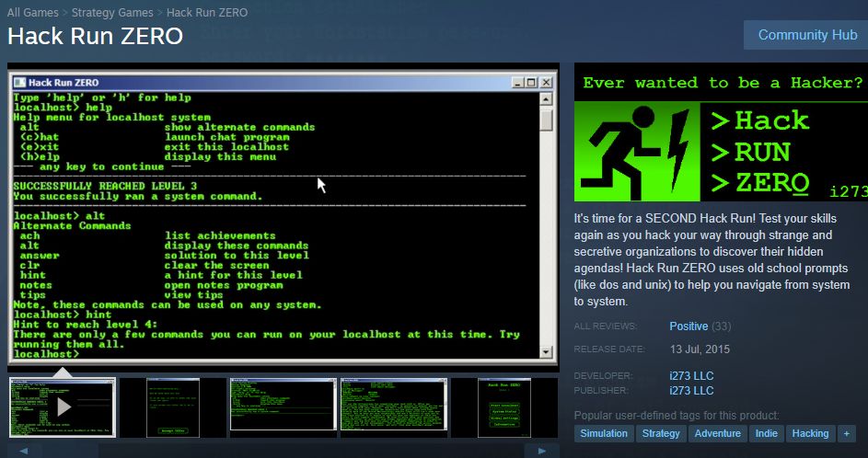This screenshot has height=458, width=868.
Task: Click left arrow of the thumbnail scroller
Action: (x=24, y=451)
